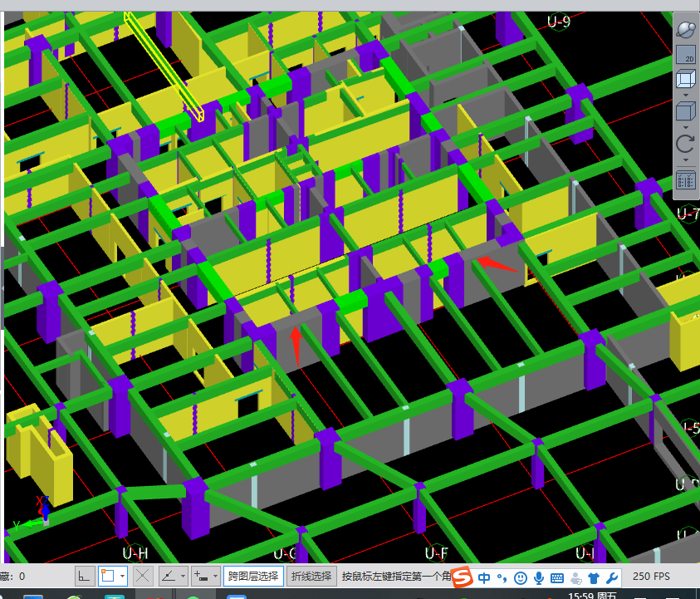Click the 跨图层选择 button

(253, 577)
